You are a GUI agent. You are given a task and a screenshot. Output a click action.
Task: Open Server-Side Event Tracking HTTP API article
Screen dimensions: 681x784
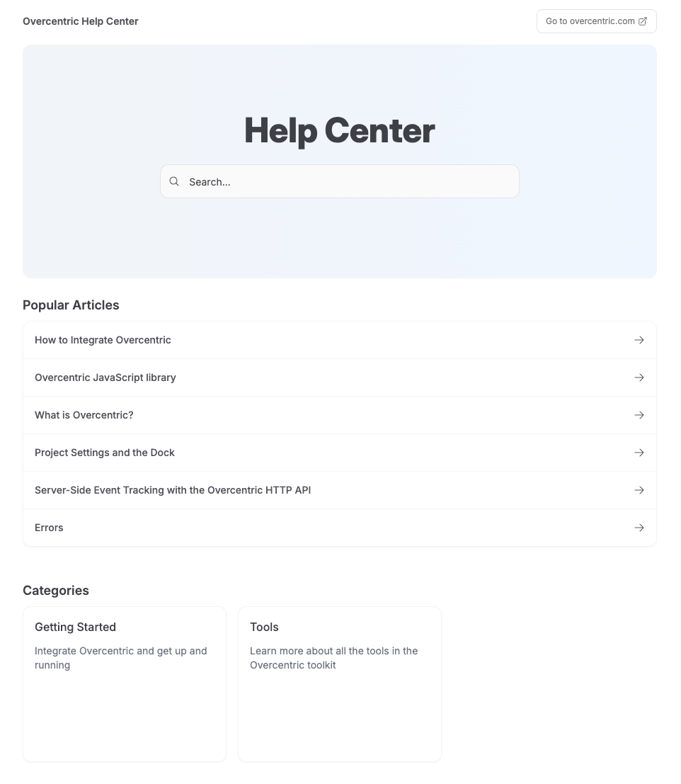click(x=173, y=490)
